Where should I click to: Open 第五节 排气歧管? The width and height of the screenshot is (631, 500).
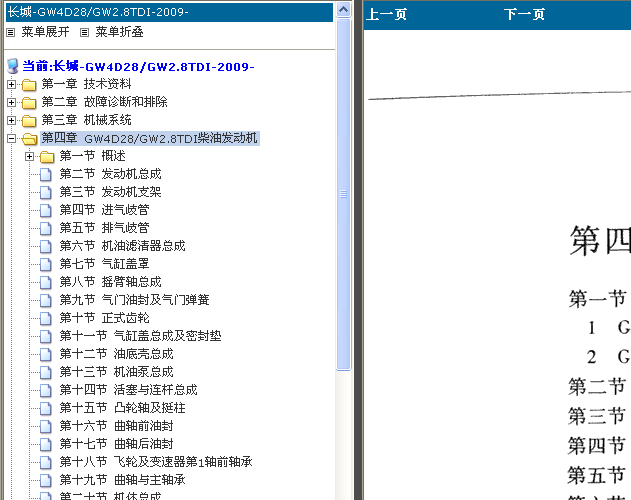point(104,228)
